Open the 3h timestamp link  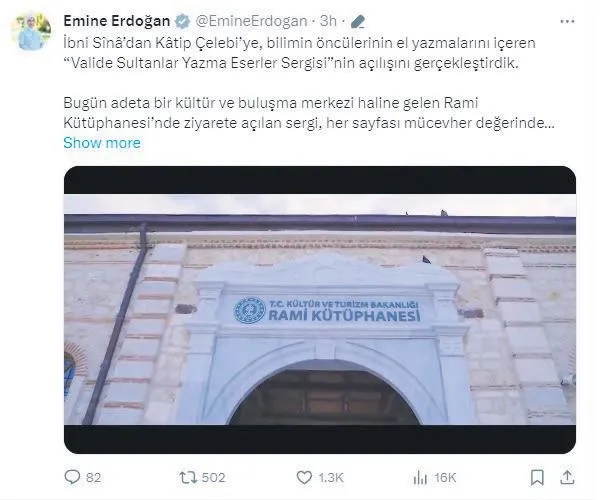328,21
